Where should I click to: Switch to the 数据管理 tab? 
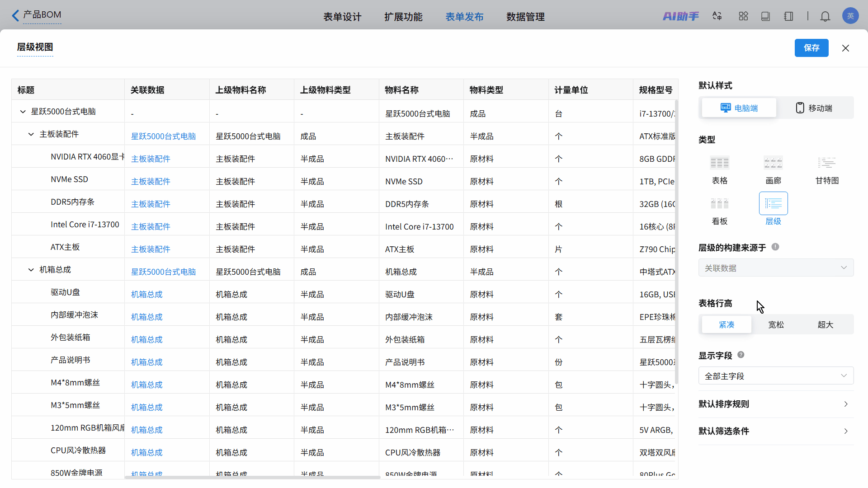coord(525,17)
